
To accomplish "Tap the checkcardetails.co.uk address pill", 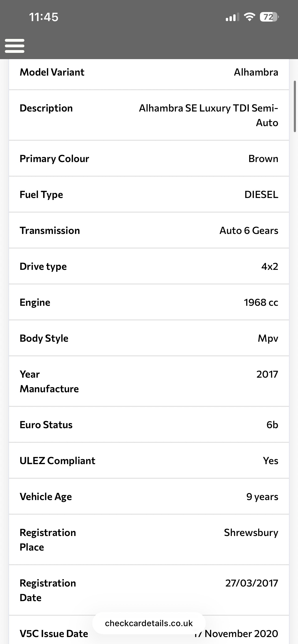I will click(149, 623).
